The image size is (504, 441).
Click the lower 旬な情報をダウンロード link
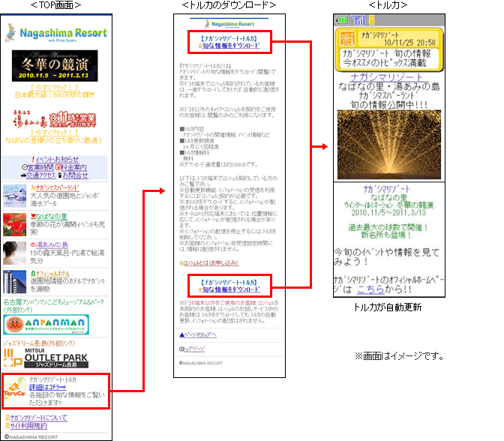coord(231,289)
